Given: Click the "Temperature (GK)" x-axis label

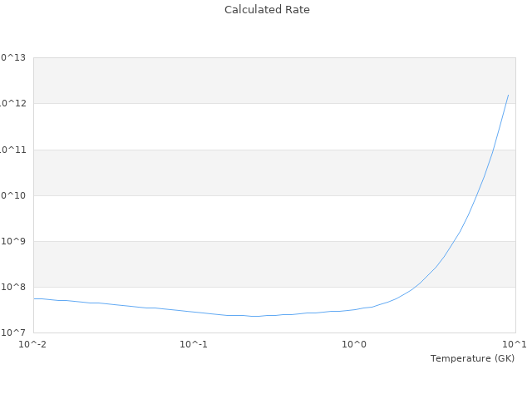Looking at the screenshot, I should point(472,358).
